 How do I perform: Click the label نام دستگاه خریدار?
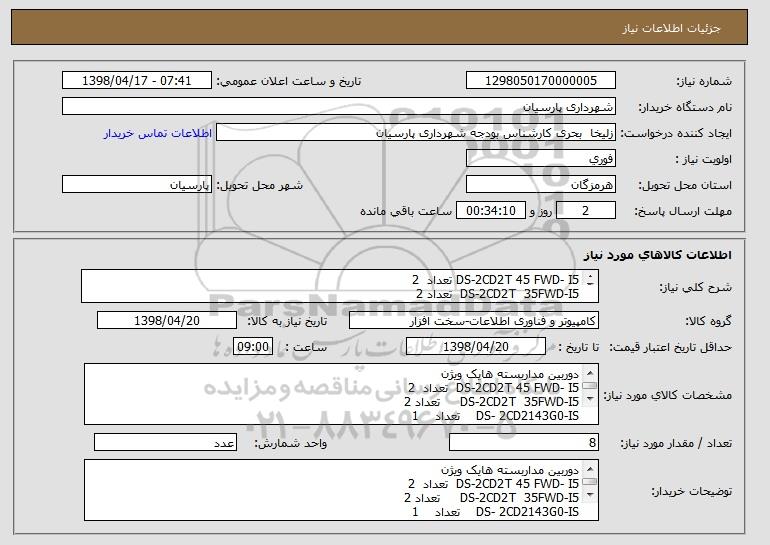click(x=685, y=107)
